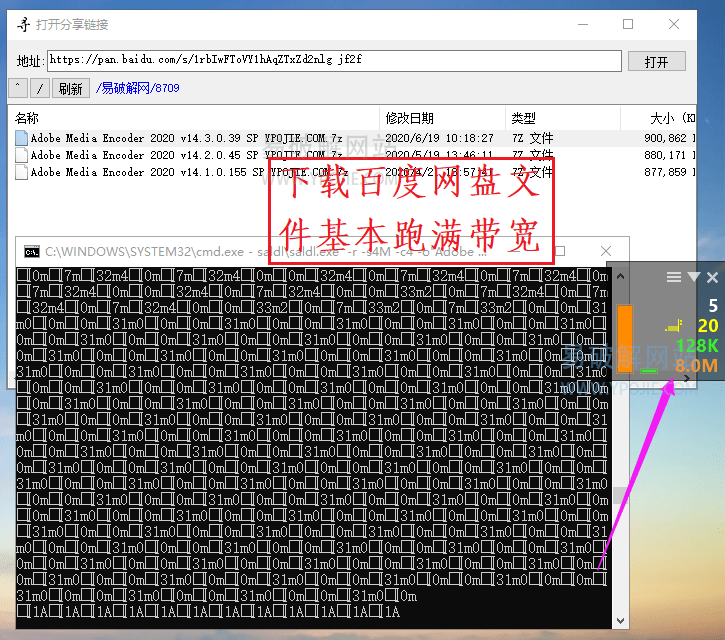Viewport: 725px width, 640px height.
Task: Maximize the 打开分享链接 window
Action: click(627, 24)
